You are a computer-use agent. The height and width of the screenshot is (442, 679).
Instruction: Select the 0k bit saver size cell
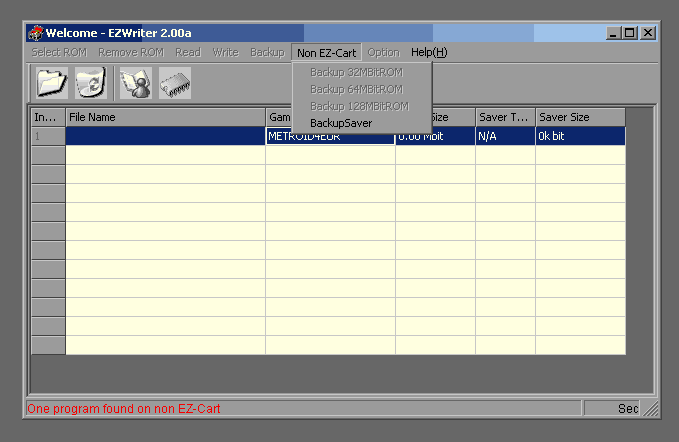(x=580, y=136)
